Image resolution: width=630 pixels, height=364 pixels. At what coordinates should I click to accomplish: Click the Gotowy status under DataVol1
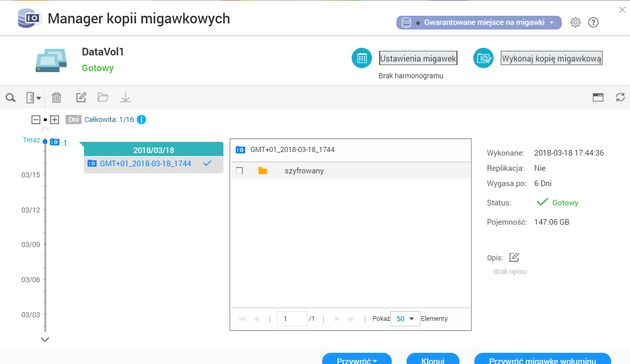(98, 68)
